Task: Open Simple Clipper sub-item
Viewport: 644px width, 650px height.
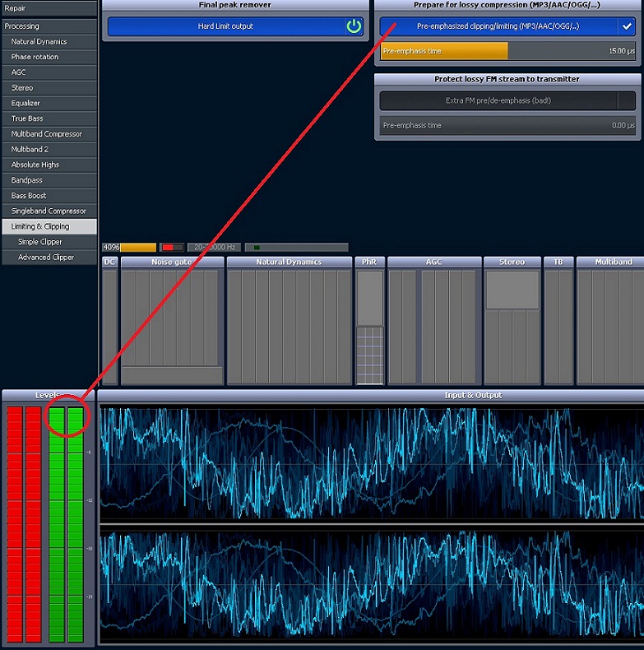Action: [x=49, y=242]
